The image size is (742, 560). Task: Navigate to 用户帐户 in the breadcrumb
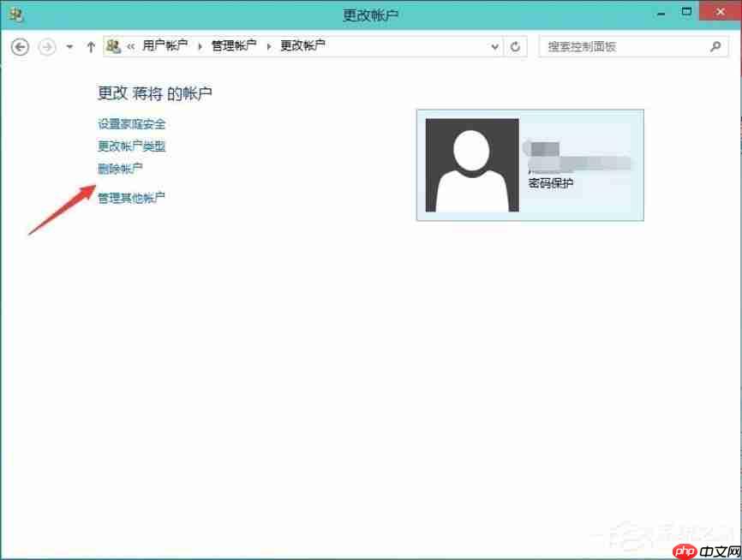point(164,46)
